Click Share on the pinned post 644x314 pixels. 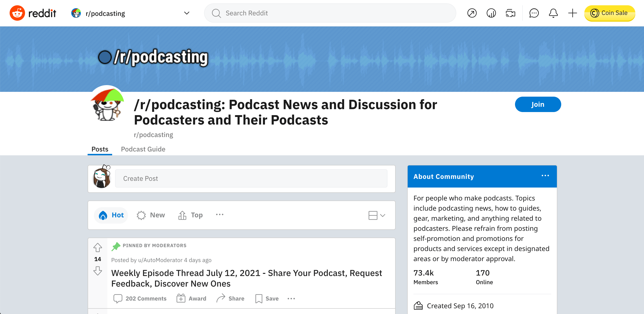[x=231, y=299]
